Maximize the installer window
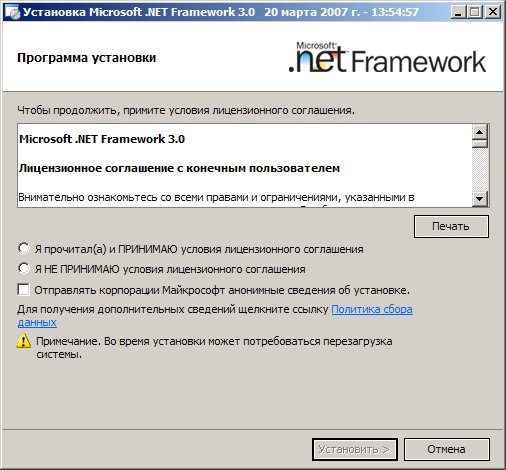Image resolution: width=506 pixels, height=470 pixels. point(475,13)
